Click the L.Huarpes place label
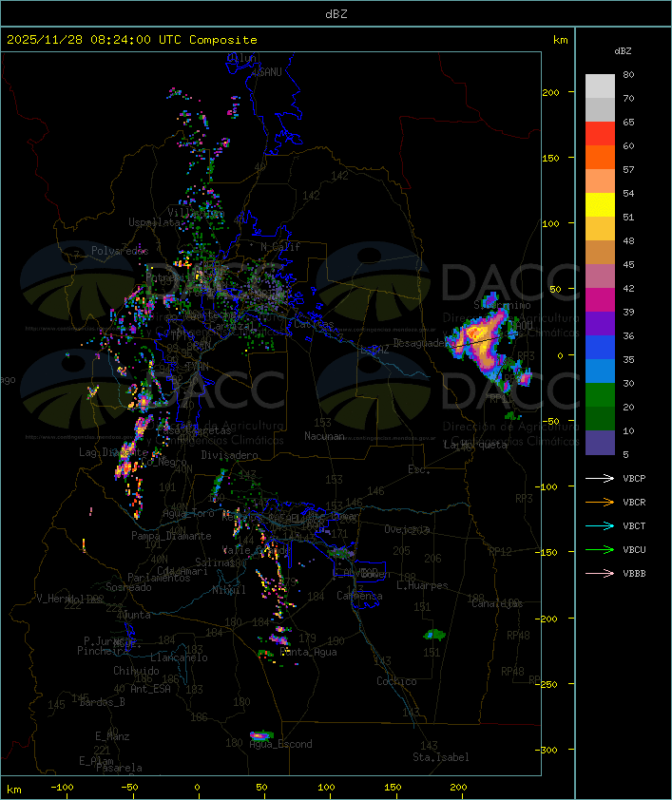672x800 pixels. (x=422, y=585)
